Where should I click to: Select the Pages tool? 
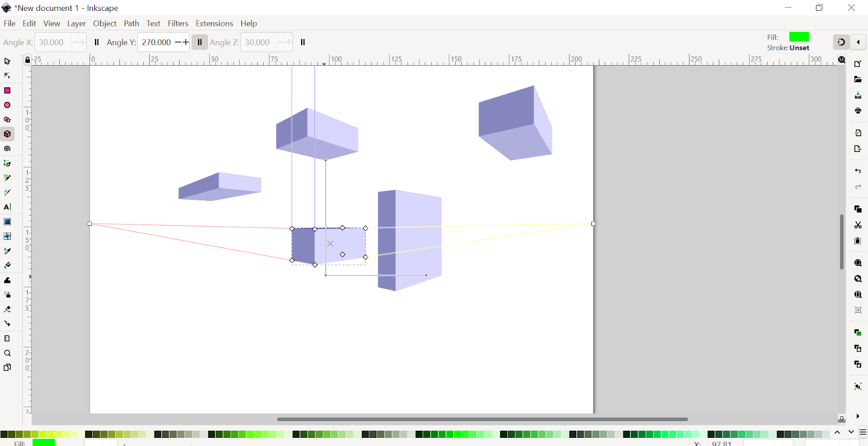tap(8, 368)
